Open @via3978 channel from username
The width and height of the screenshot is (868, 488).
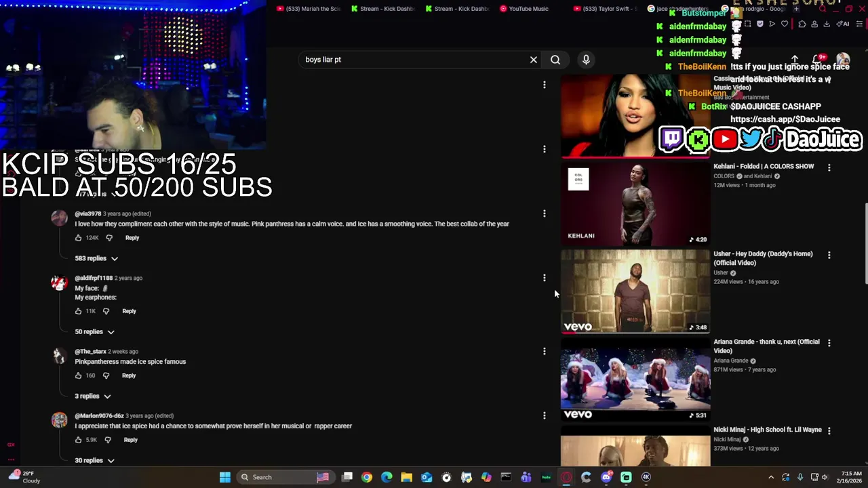[x=87, y=213]
